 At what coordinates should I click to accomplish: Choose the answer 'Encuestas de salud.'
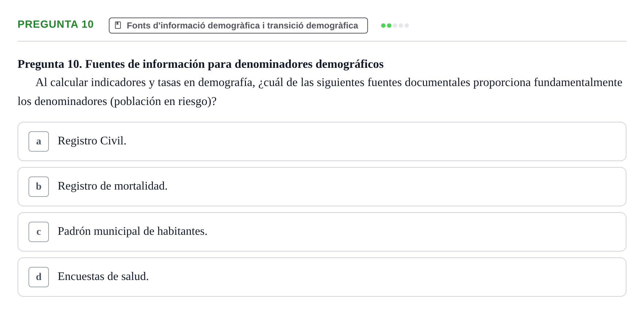322,277
